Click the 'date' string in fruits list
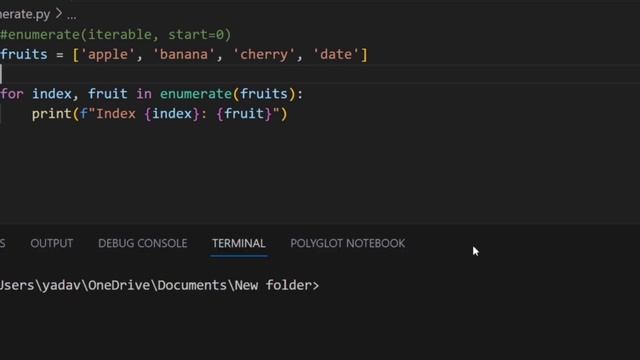 pyautogui.click(x=336, y=55)
